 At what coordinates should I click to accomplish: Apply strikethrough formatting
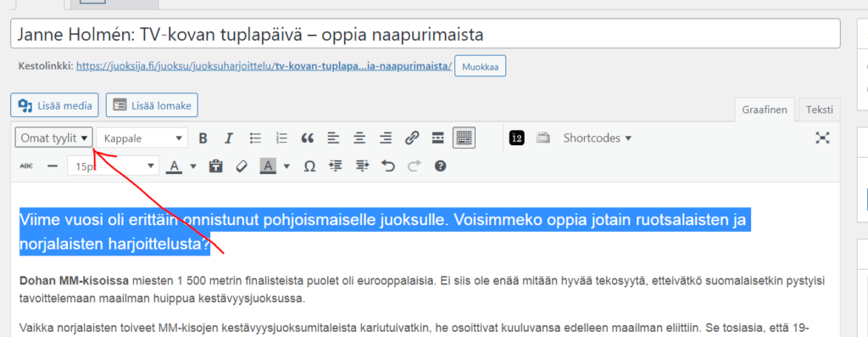[x=26, y=166]
